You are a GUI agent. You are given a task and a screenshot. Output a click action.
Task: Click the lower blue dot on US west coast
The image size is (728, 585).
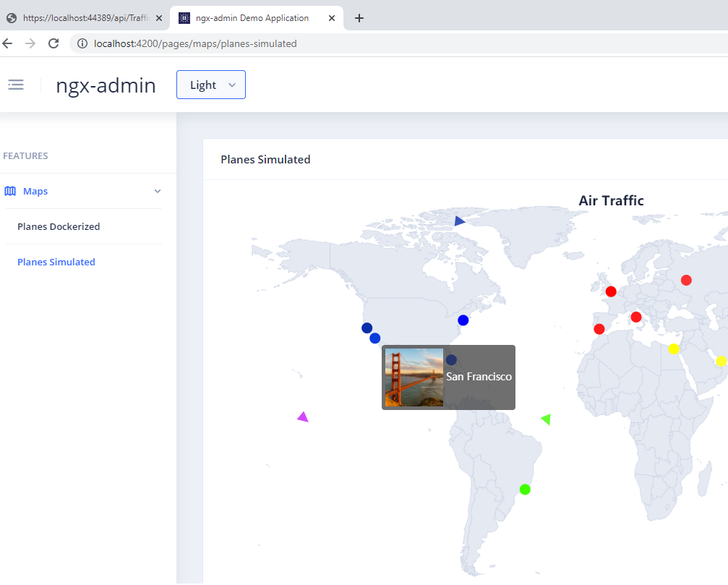click(375, 338)
